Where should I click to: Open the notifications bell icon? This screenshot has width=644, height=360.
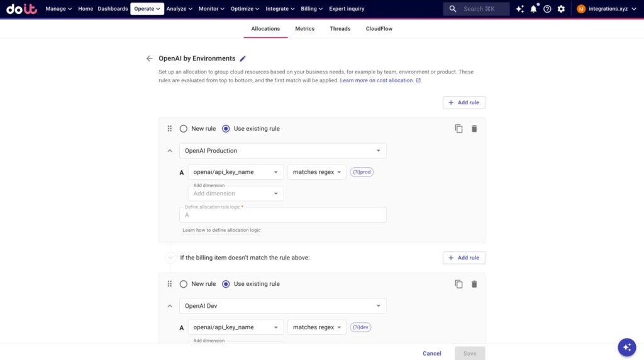click(533, 9)
